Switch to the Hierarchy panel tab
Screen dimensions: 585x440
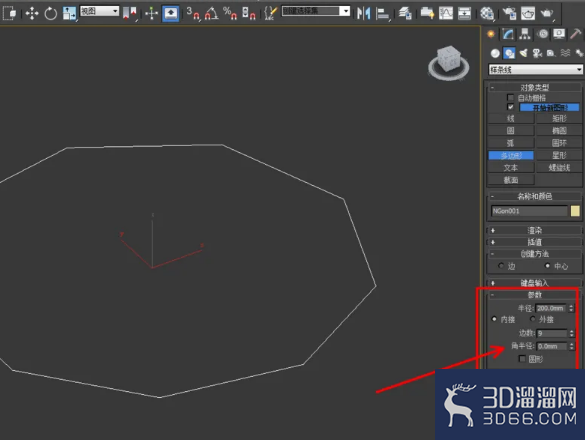[x=525, y=34]
